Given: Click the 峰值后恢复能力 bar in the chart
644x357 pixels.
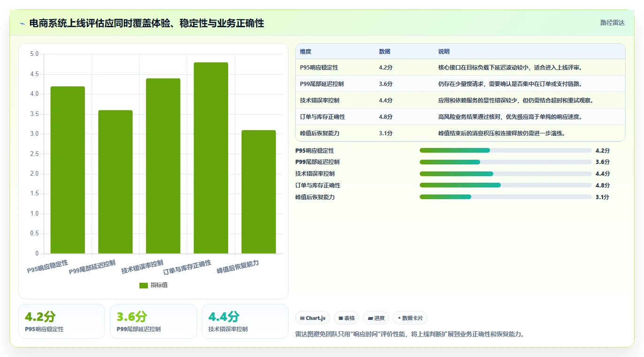Looking at the screenshot, I should [259, 192].
